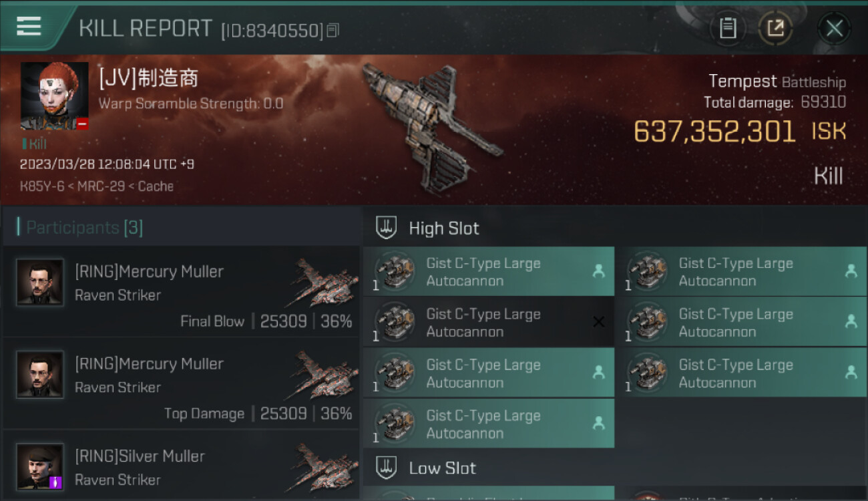Open the Mercury Muller Top Damage entry
Viewport: 868px width, 501px height.
(181, 383)
